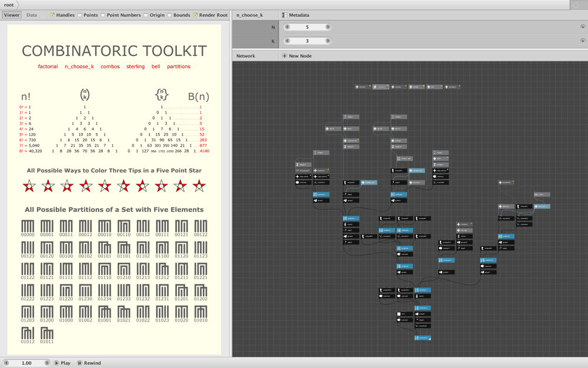
Task: Select the combine1 node
Action: point(322,194)
